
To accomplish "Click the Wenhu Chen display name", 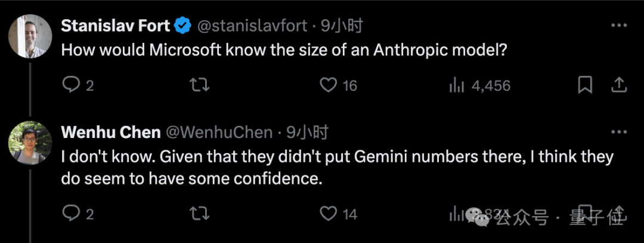I will 110,132.
